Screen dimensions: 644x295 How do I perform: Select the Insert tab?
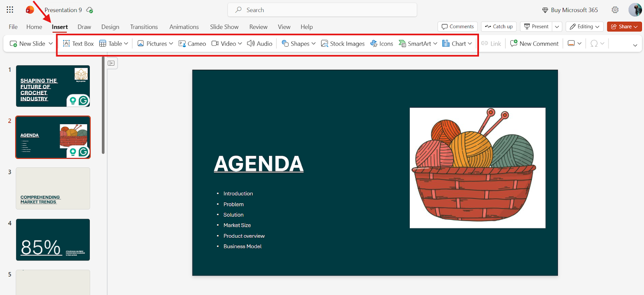click(x=60, y=27)
